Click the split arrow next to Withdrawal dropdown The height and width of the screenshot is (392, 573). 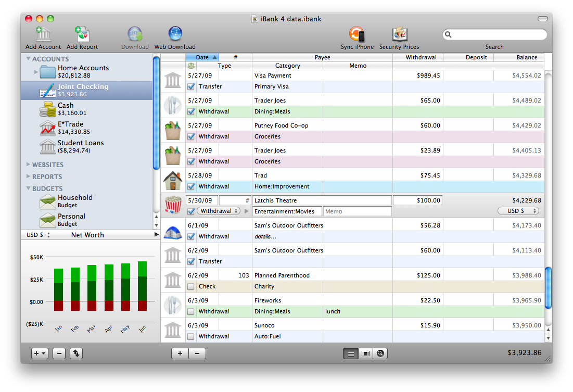pyautogui.click(x=246, y=211)
